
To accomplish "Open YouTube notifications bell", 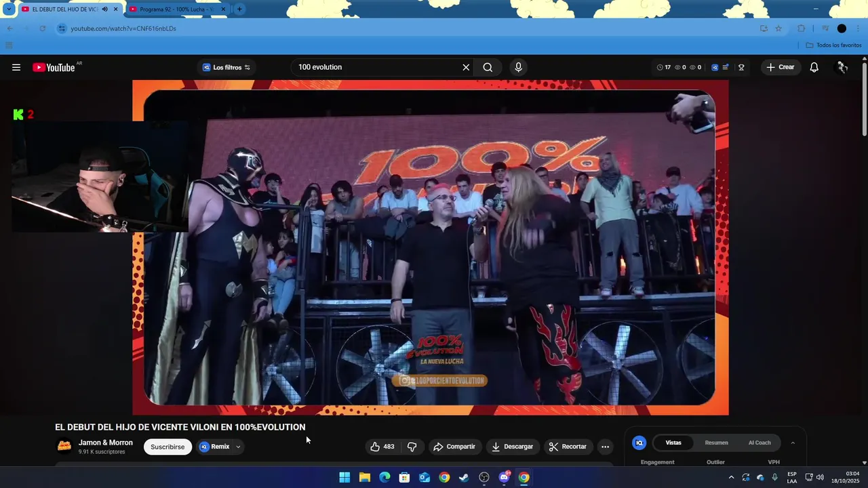I will tap(814, 67).
